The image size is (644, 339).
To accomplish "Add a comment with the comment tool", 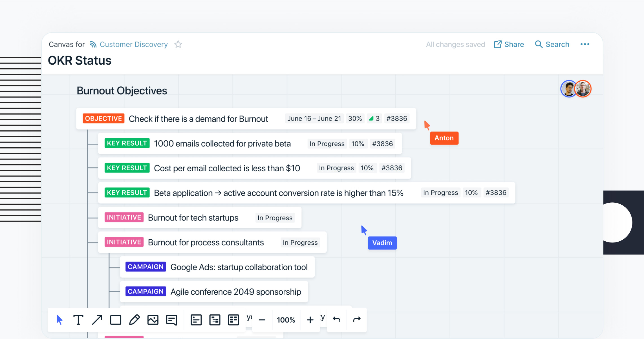I will pos(171,320).
